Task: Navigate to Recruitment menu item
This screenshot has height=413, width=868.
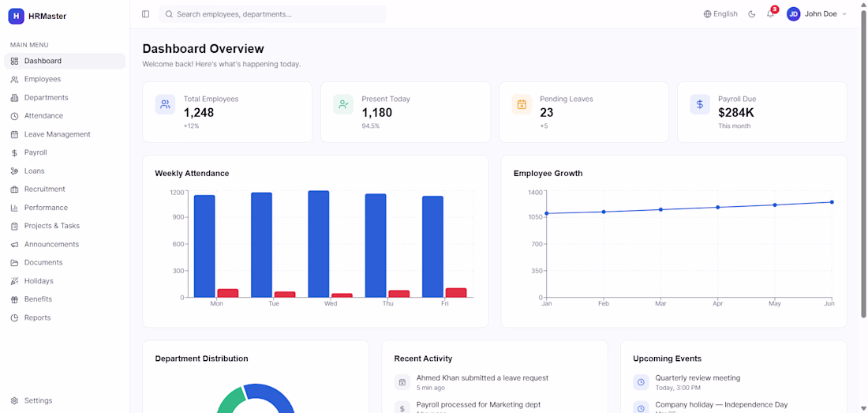Action: pos(65,190)
